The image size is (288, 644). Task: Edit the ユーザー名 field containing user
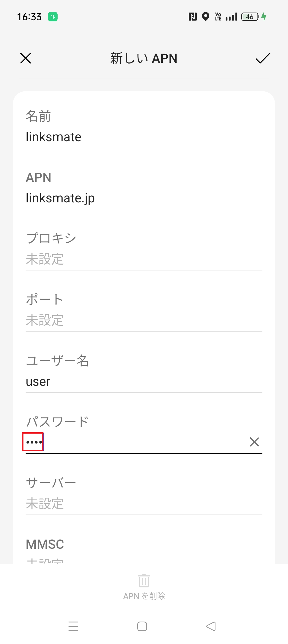[x=144, y=382]
